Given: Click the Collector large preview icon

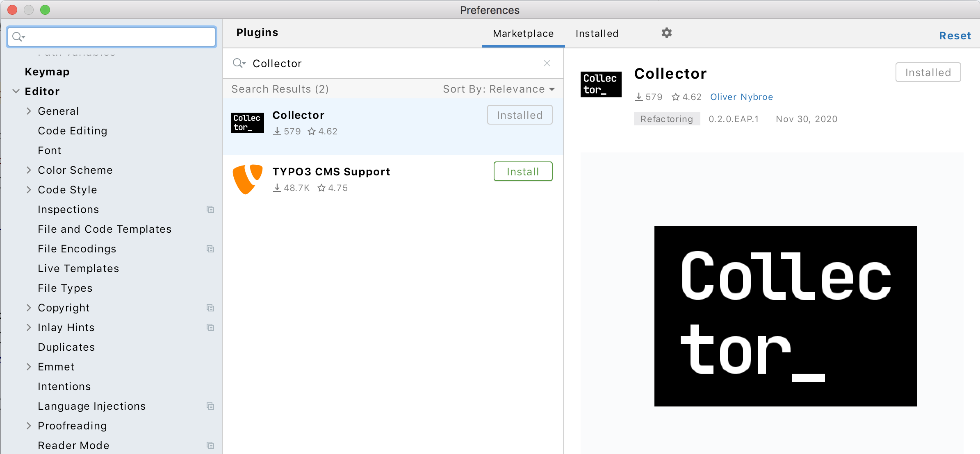Looking at the screenshot, I should point(788,316).
